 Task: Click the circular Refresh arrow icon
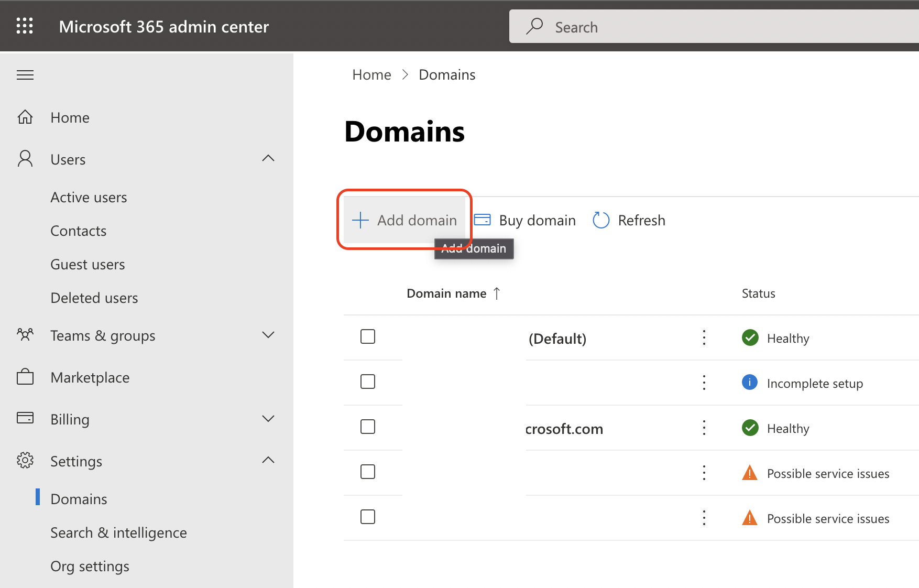[x=601, y=220]
